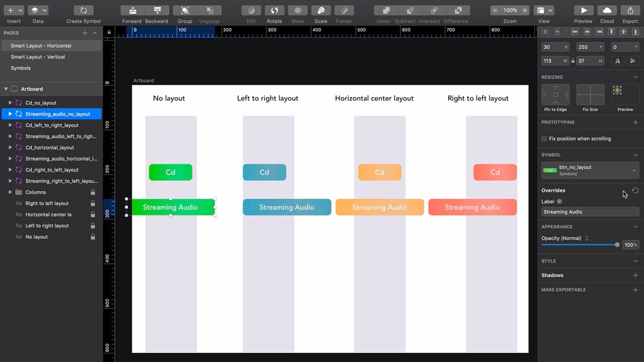Group the selected layers
The height and width of the screenshot is (362, 644).
(x=185, y=10)
